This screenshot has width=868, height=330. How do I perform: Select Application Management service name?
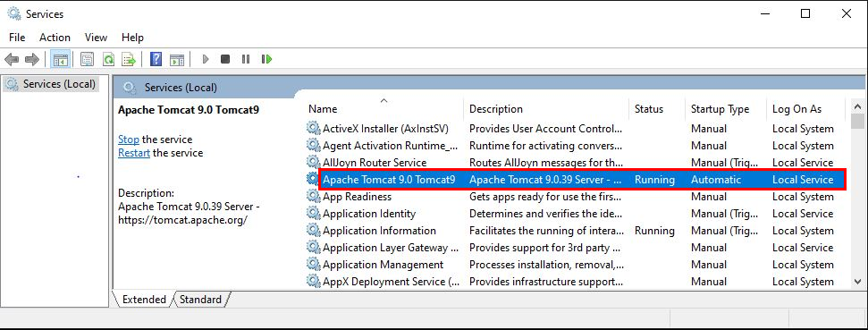(383, 264)
